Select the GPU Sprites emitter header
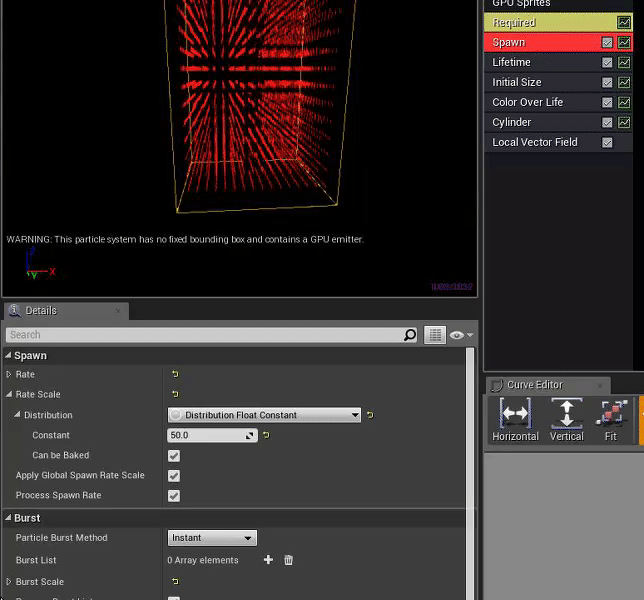Viewport: 644px width, 600px height. pyautogui.click(x=558, y=5)
